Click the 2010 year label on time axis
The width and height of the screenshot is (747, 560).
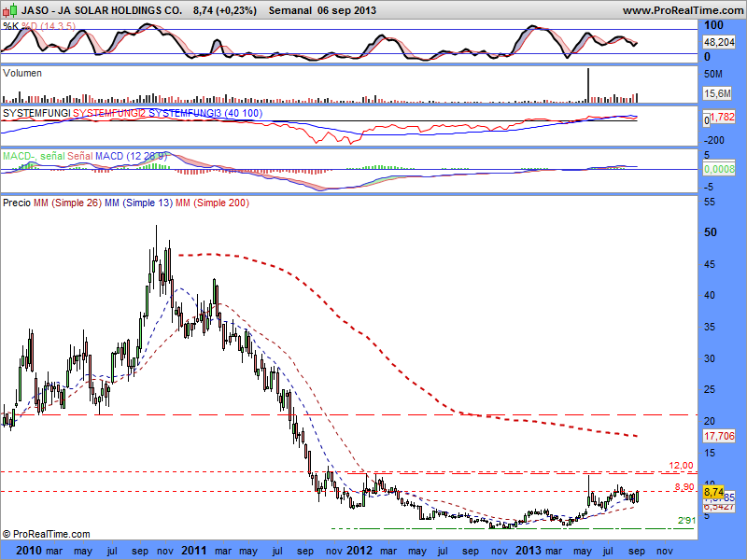click(x=30, y=551)
